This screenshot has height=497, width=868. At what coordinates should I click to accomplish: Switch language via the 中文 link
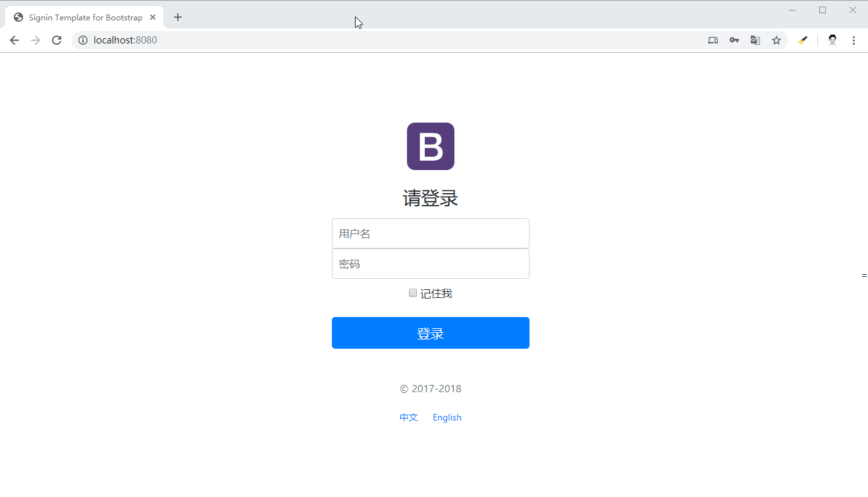coord(409,417)
